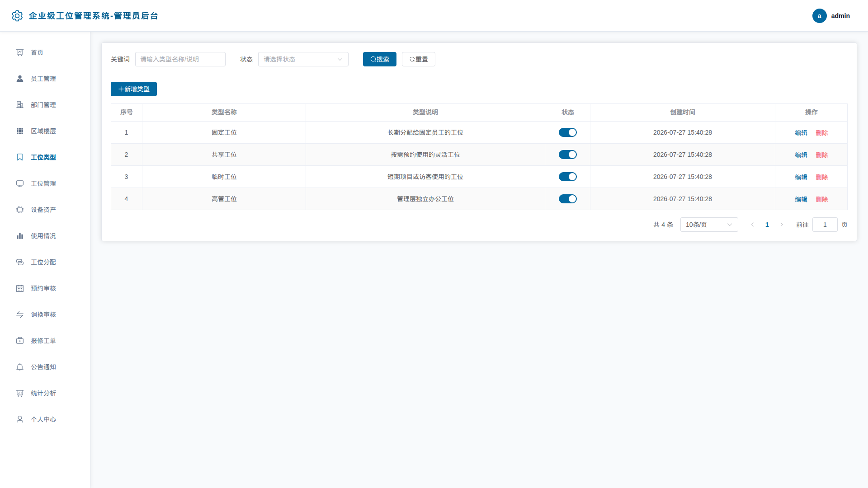Click 删除 for 临时工位 row
The height and width of the screenshot is (488, 868).
(x=821, y=177)
